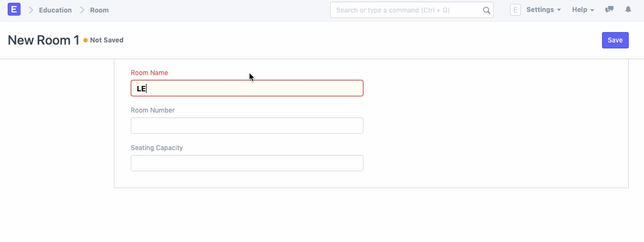644x242 pixels.
Task: Click the Seating Capacity label
Action: [157, 148]
